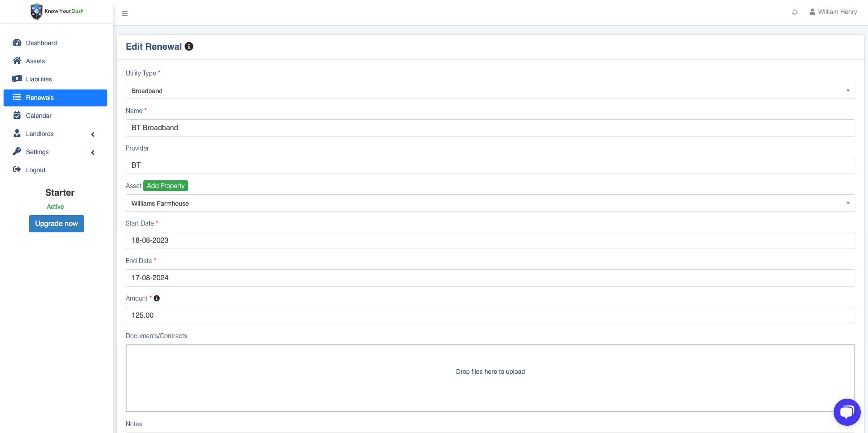Click the user profile icon beside William Henry

click(812, 12)
